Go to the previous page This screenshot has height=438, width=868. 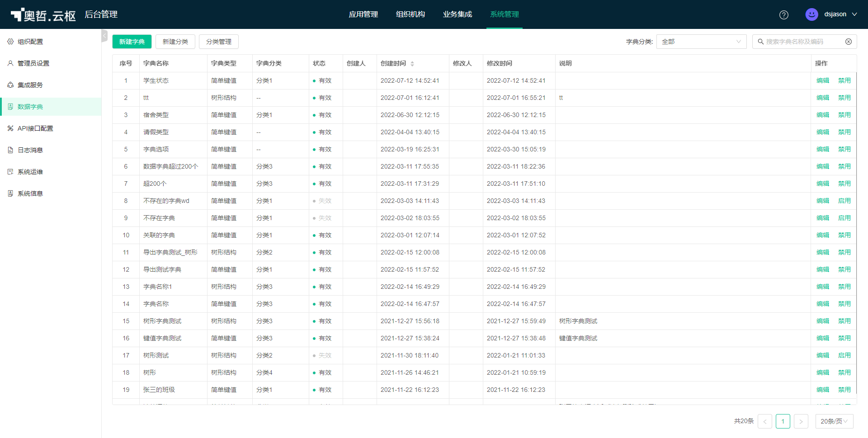coord(765,421)
